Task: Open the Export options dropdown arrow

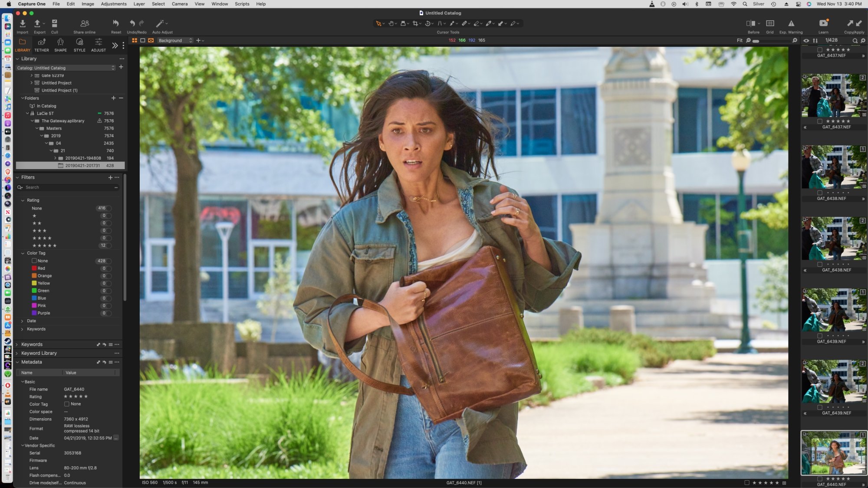Action: click(x=44, y=23)
